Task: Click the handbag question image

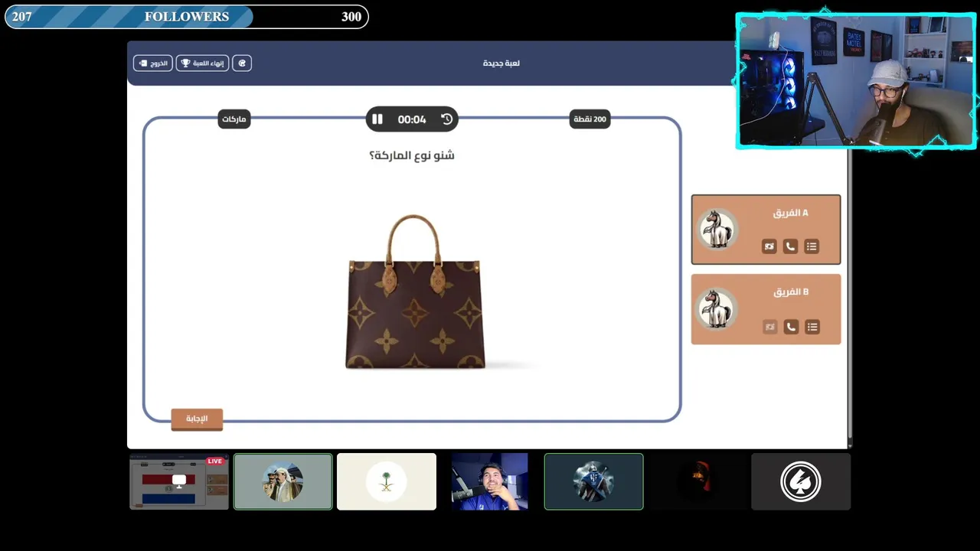Action: 415,292
